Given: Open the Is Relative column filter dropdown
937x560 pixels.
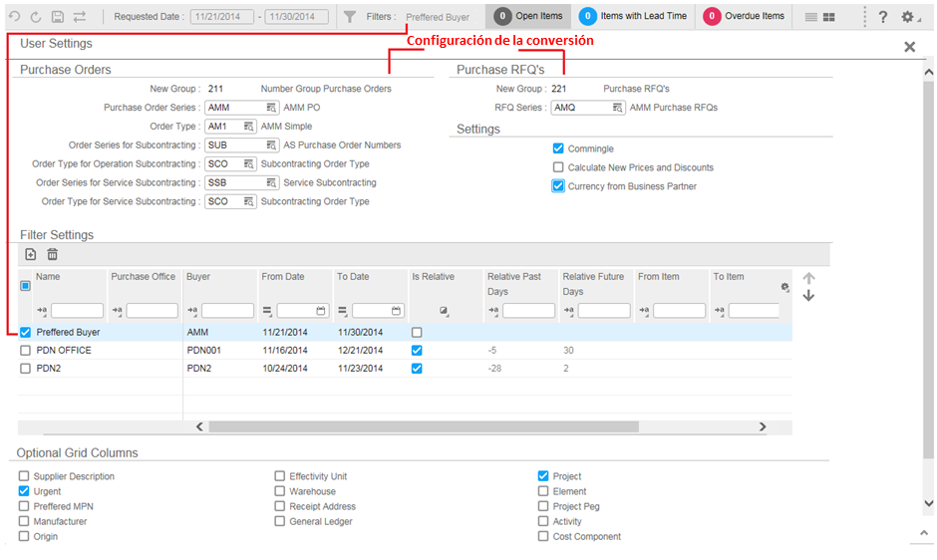Looking at the screenshot, I should (x=445, y=311).
